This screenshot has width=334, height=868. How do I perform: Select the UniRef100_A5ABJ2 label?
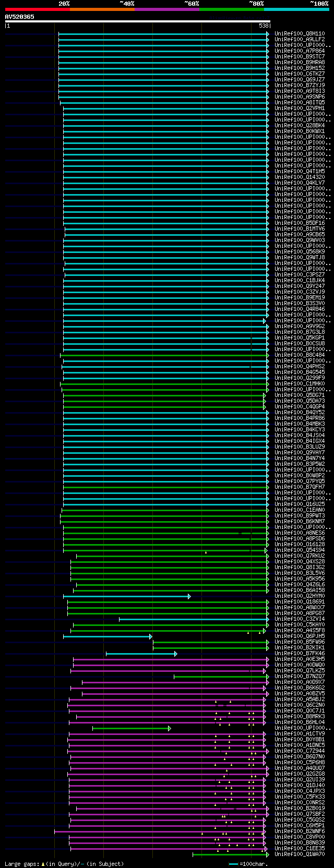[x=300, y=700]
